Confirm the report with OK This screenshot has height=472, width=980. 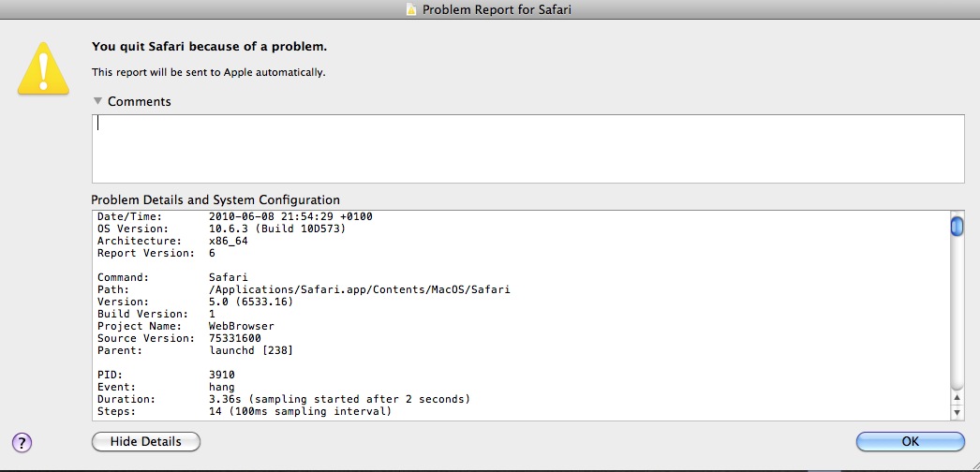click(x=910, y=441)
